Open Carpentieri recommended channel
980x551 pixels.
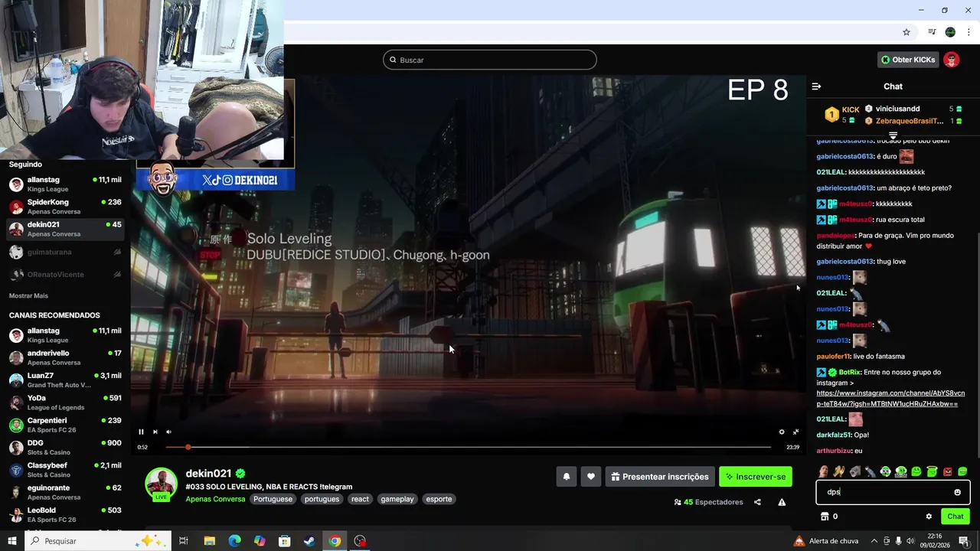65,425
